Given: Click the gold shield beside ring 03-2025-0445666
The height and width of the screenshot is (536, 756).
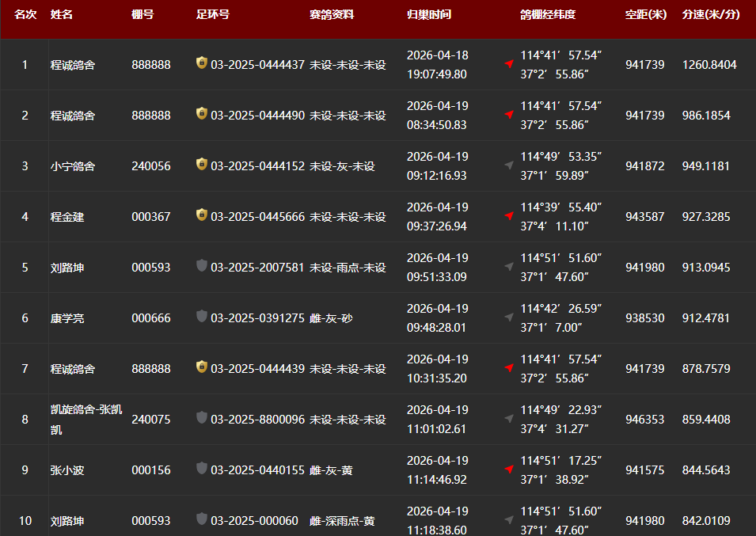Looking at the screenshot, I should [202, 215].
